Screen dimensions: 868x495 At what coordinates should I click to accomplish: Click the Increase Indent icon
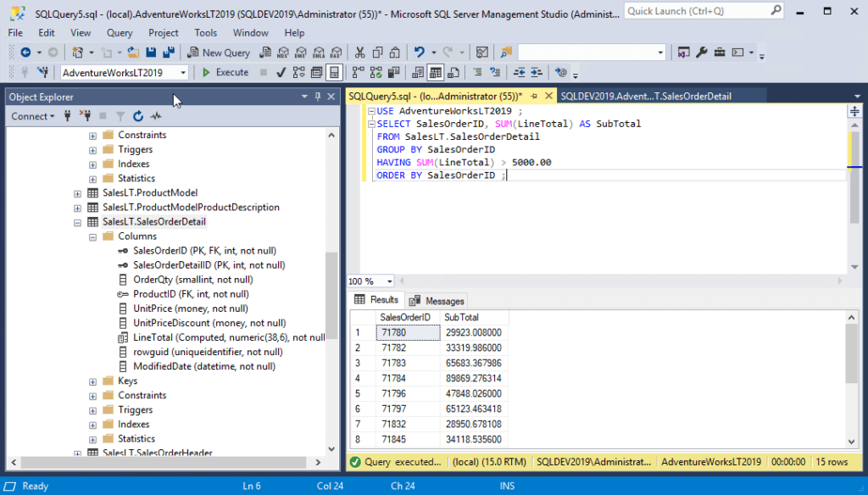pos(537,73)
